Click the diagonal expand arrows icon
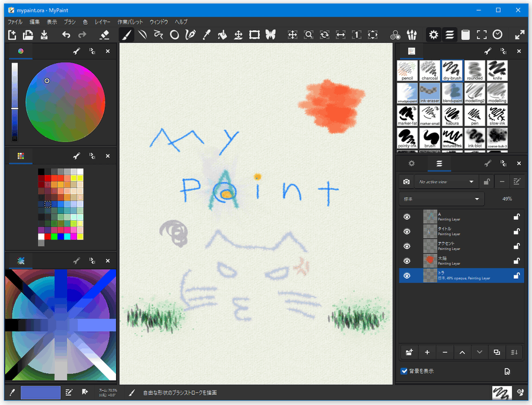The width and height of the screenshot is (532, 405). coord(520,35)
